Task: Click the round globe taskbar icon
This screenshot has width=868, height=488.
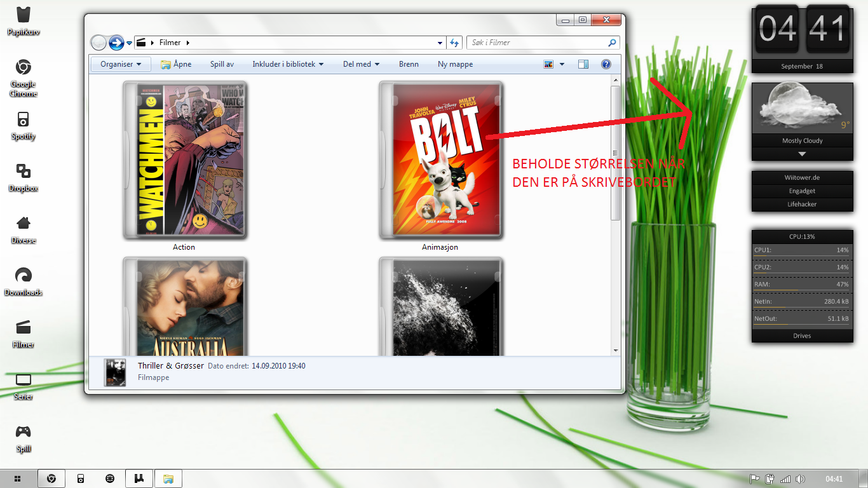Action: [110, 478]
